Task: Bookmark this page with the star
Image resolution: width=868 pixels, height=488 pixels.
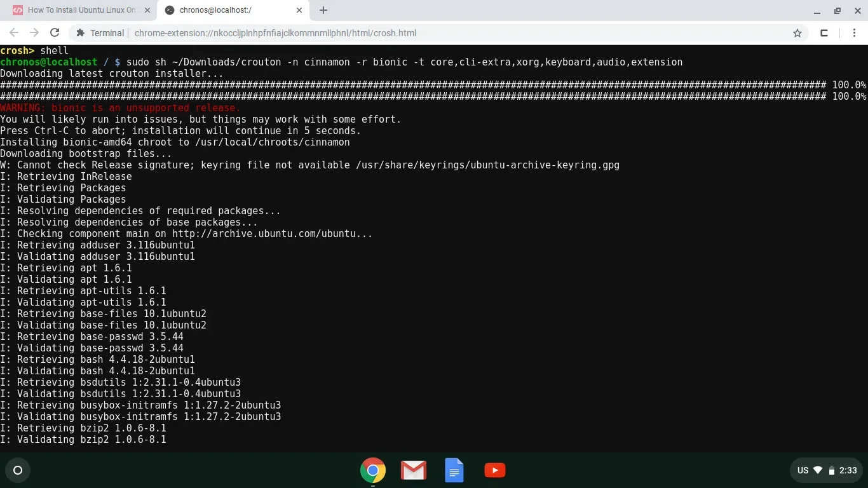Action: [x=797, y=33]
